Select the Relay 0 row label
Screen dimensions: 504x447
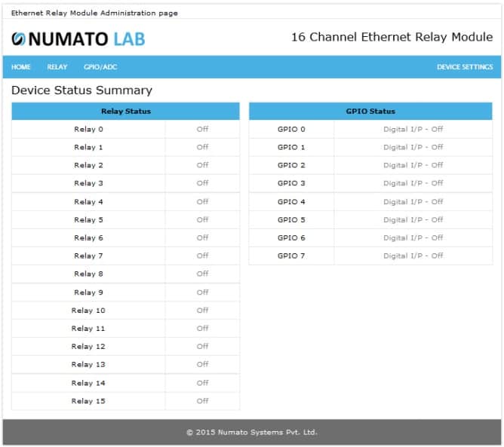pyautogui.click(x=88, y=129)
